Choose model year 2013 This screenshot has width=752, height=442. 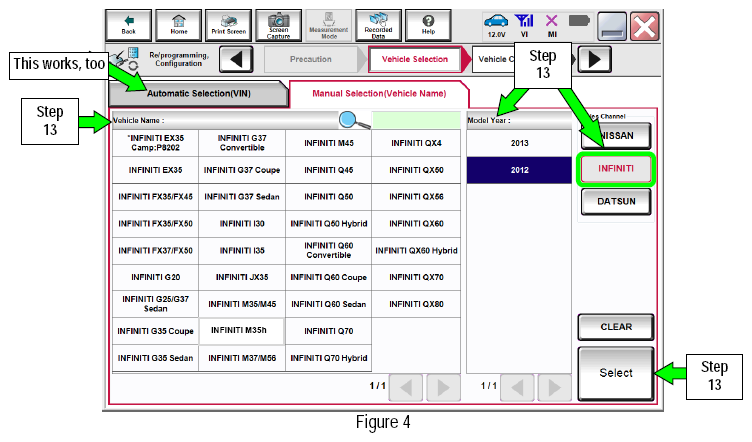click(x=519, y=143)
